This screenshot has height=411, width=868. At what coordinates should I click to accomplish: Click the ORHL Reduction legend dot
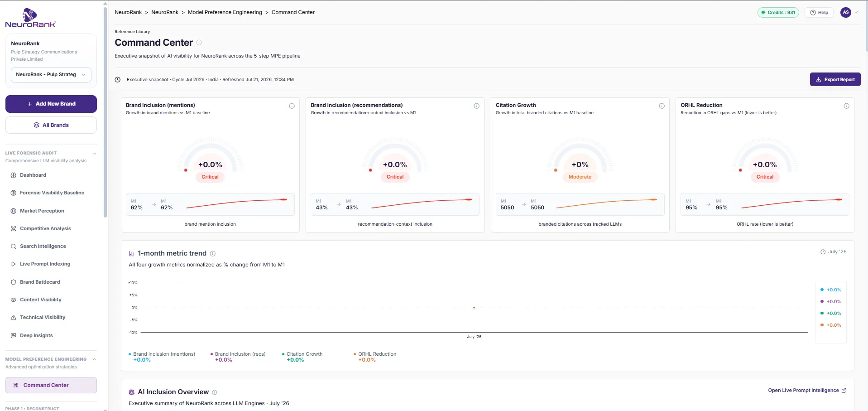355,354
